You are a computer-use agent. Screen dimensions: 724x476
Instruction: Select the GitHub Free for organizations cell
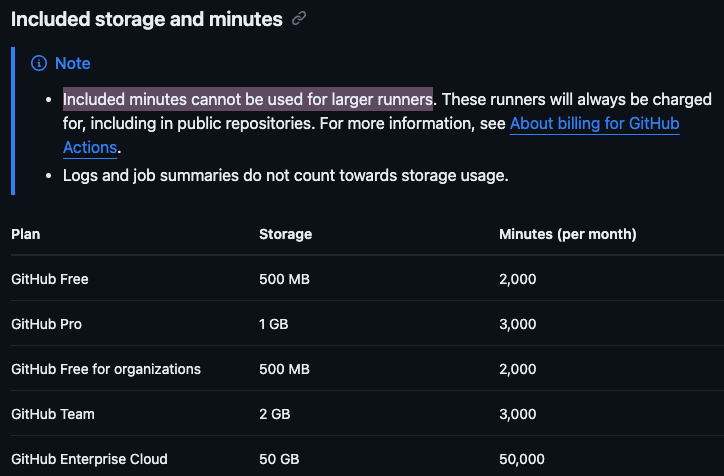point(106,369)
